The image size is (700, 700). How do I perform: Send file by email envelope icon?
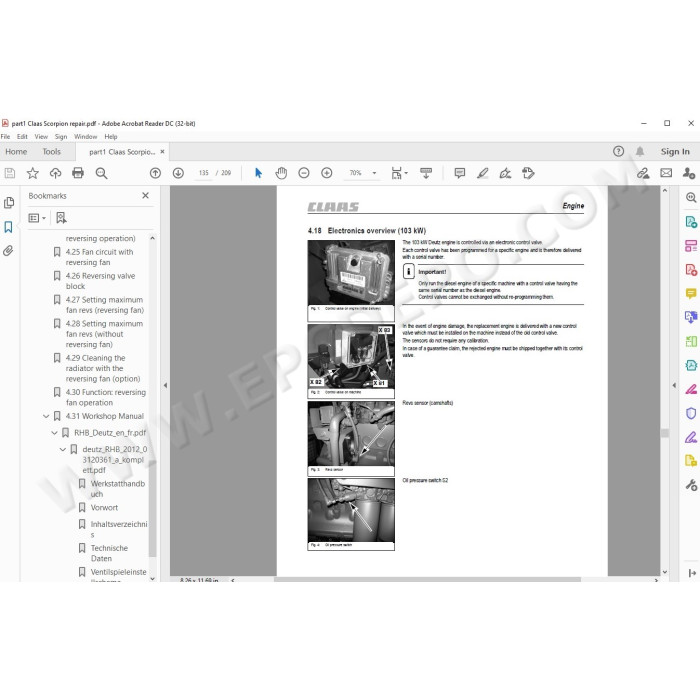coord(666,173)
